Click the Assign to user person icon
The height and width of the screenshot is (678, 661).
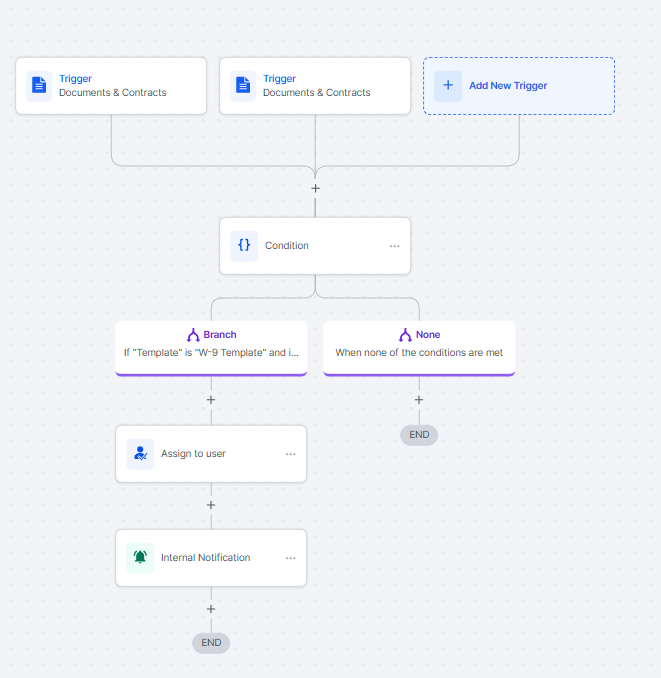coord(140,454)
